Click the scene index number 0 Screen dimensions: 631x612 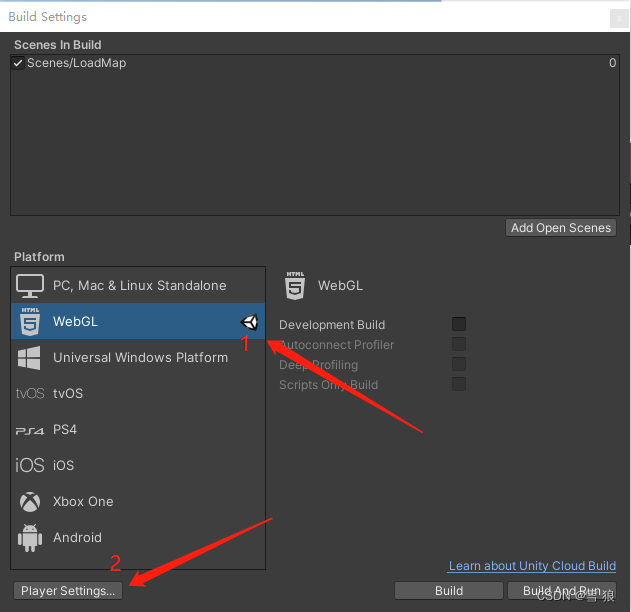click(612, 63)
